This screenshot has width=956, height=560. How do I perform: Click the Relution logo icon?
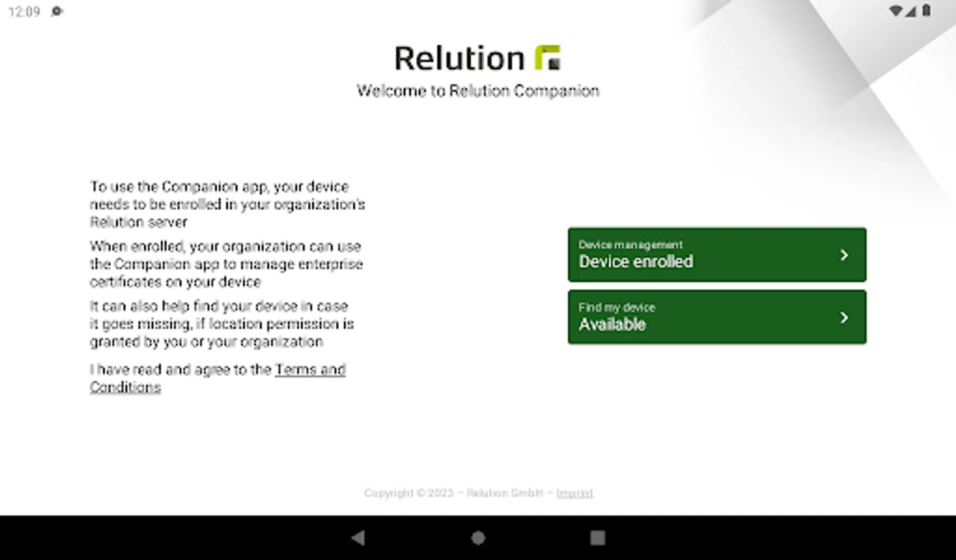(548, 58)
